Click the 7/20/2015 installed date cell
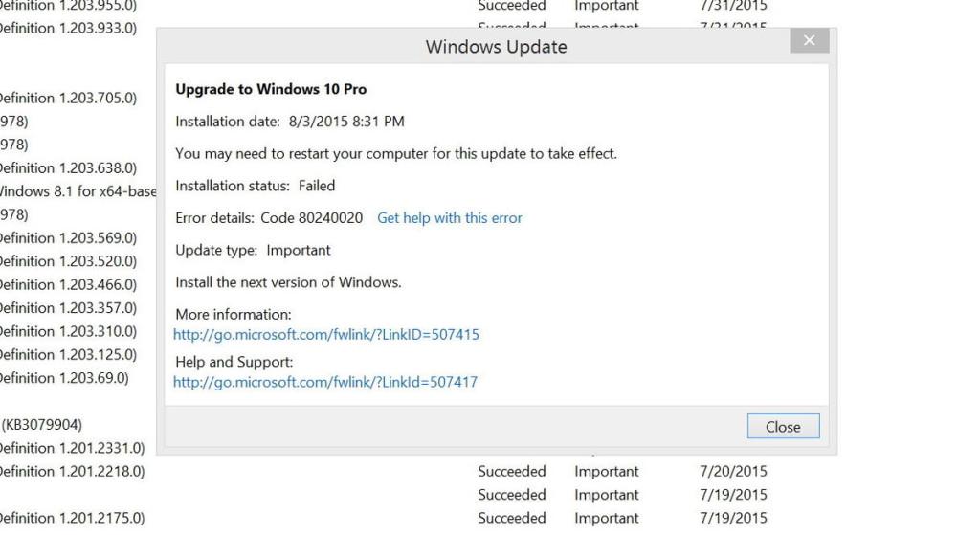The width and height of the screenshot is (980, 535). 733,471
